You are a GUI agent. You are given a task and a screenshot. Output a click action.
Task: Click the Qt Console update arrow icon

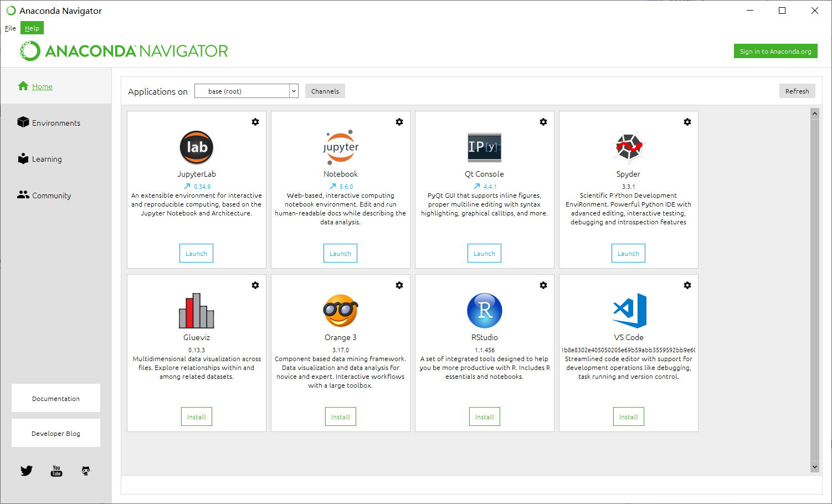[x=477, y=186]
